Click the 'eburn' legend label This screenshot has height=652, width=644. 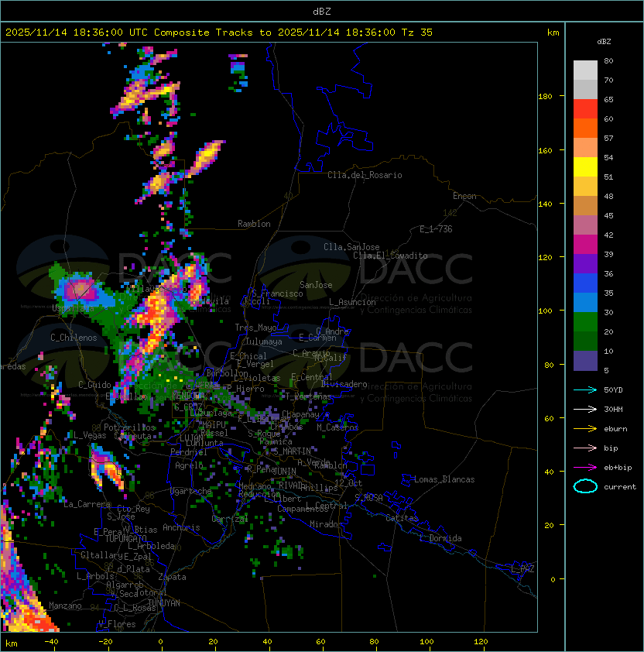[x=615, y=429]
